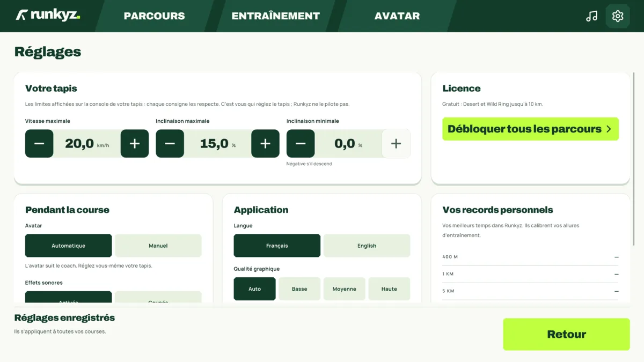This screenshot has height=362, width=644.
Task: Choose Auto graphics quality
Action: point(255,289)
